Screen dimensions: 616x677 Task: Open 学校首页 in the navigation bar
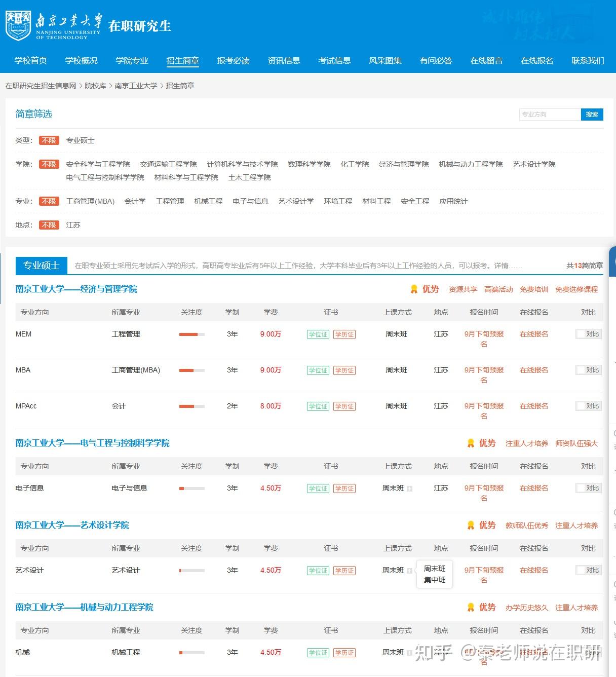[x=31, y=60]
